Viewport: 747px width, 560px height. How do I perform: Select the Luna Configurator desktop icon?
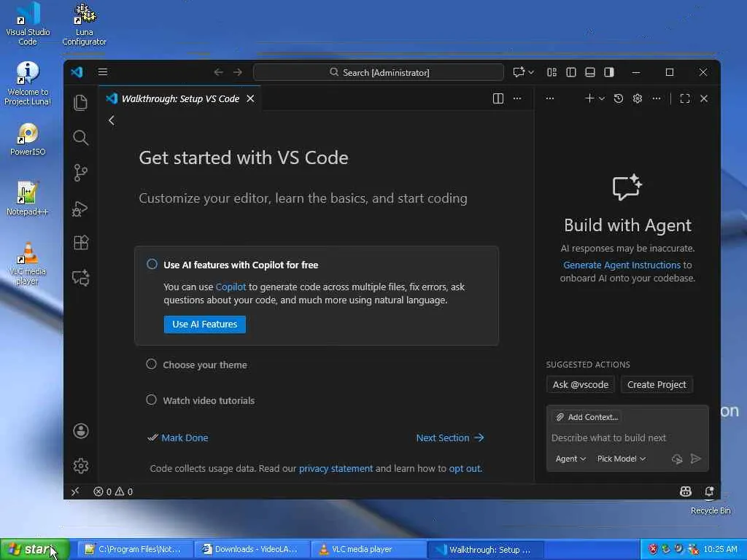[85, 25]
